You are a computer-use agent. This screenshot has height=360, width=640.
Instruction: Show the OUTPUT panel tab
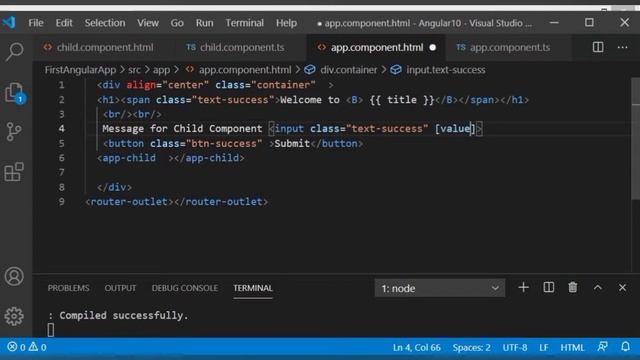point(120,288)
